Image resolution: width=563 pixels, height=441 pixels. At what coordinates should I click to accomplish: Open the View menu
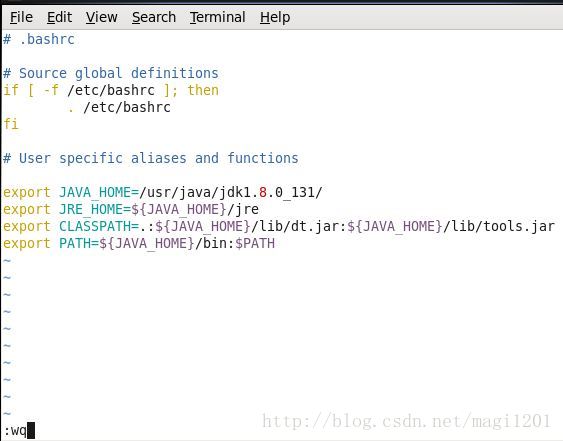tap(101, 17)
